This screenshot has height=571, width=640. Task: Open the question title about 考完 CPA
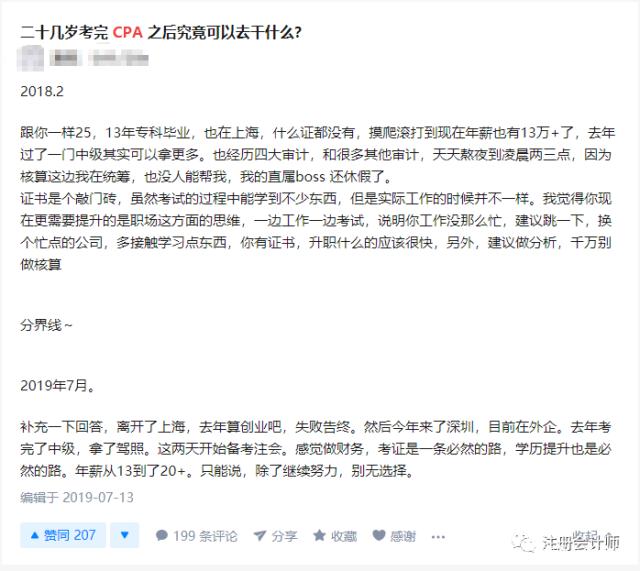click(161, 32)
